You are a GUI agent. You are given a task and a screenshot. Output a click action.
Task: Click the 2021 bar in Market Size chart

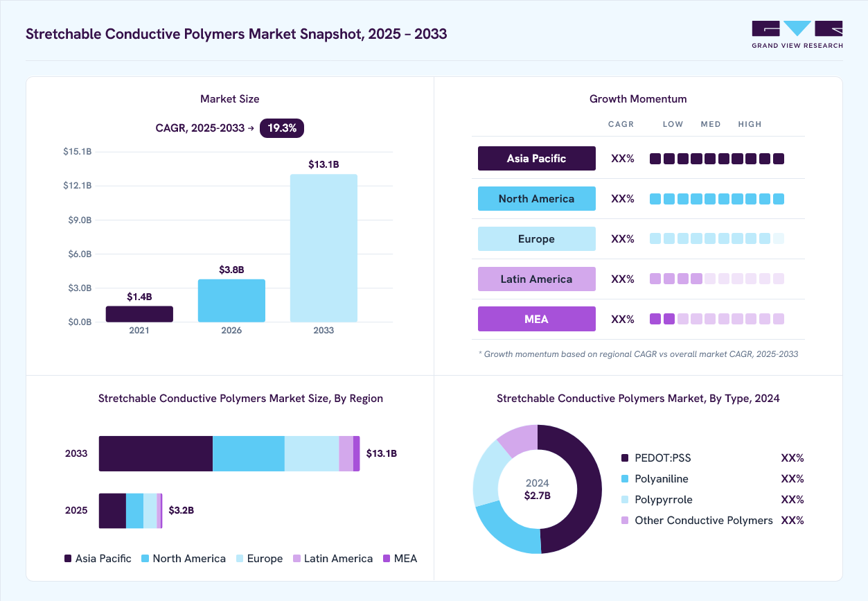coord(139,314)
